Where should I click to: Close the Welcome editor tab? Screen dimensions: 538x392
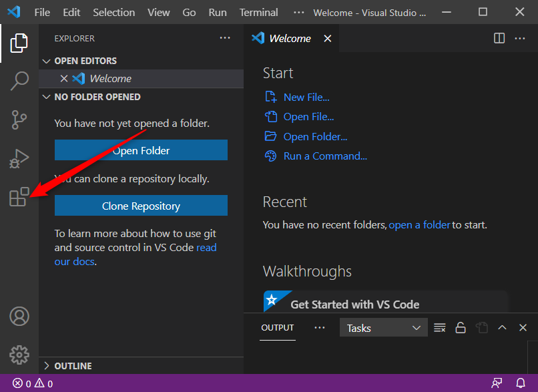[328, 39]
